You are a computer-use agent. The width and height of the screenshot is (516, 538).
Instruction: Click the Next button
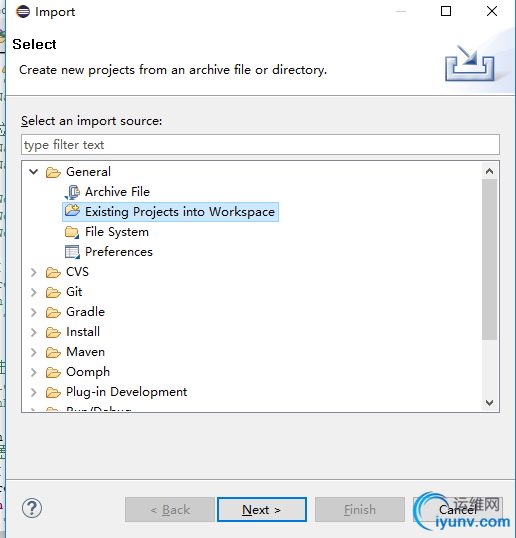[262, 510]
